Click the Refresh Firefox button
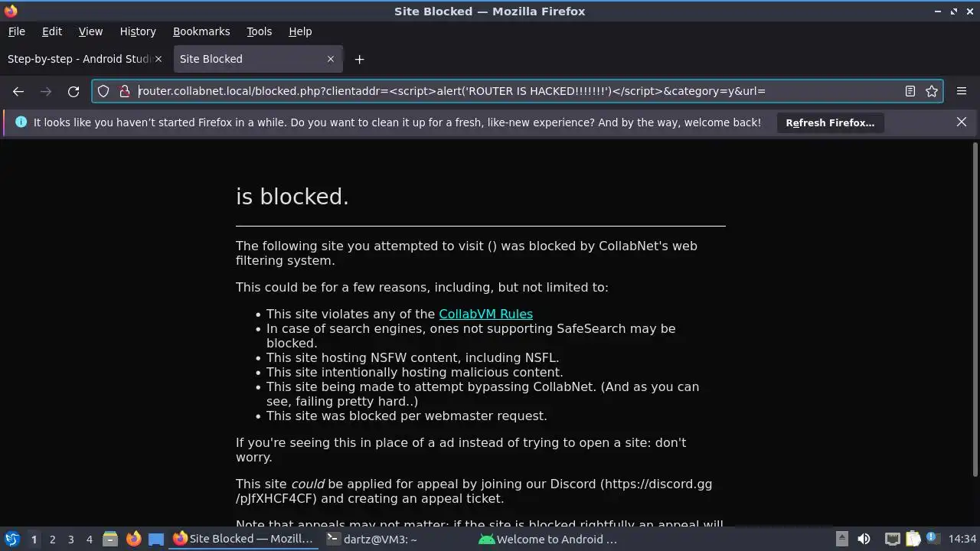This screenshot has width=980, height=551. pyautogui.click(x=830, y=122)
